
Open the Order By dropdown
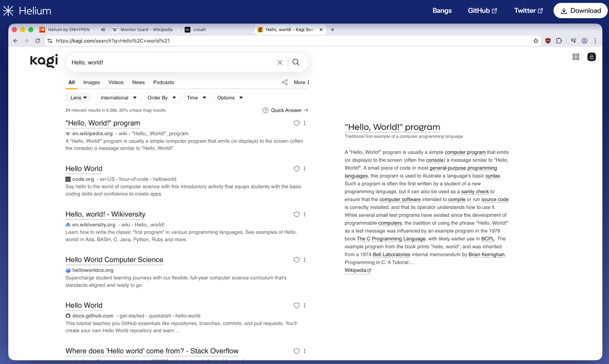coord(162,98)
